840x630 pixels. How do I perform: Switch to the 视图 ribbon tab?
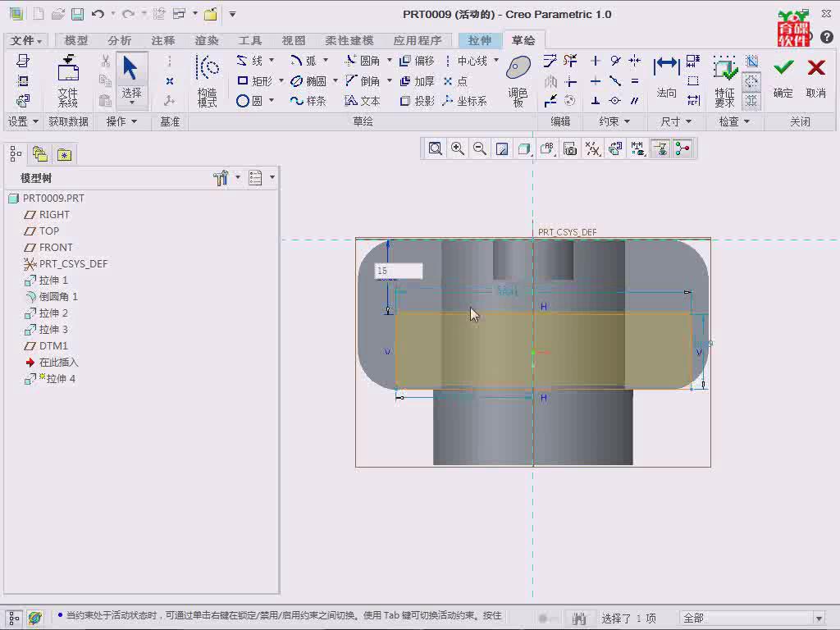click(x=294, y=40)
